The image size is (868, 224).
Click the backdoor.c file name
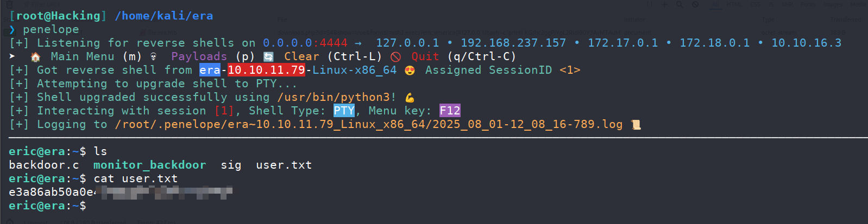44,165
